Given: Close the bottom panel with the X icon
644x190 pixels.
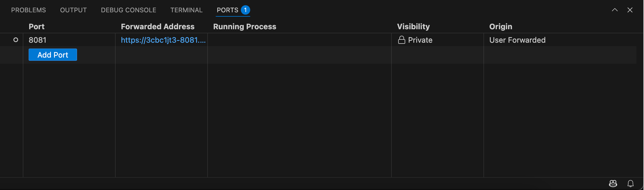Looking at the screenshot, I should point(630,10).
